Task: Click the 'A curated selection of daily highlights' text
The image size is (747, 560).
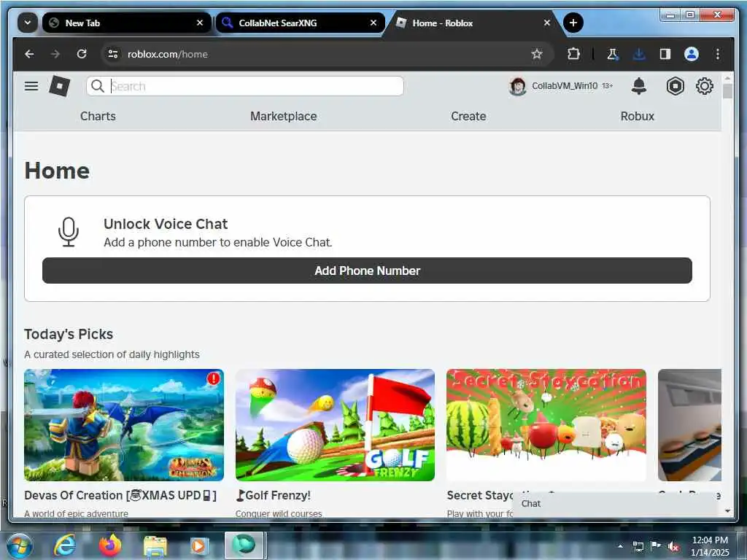Action: click(112, 355)
